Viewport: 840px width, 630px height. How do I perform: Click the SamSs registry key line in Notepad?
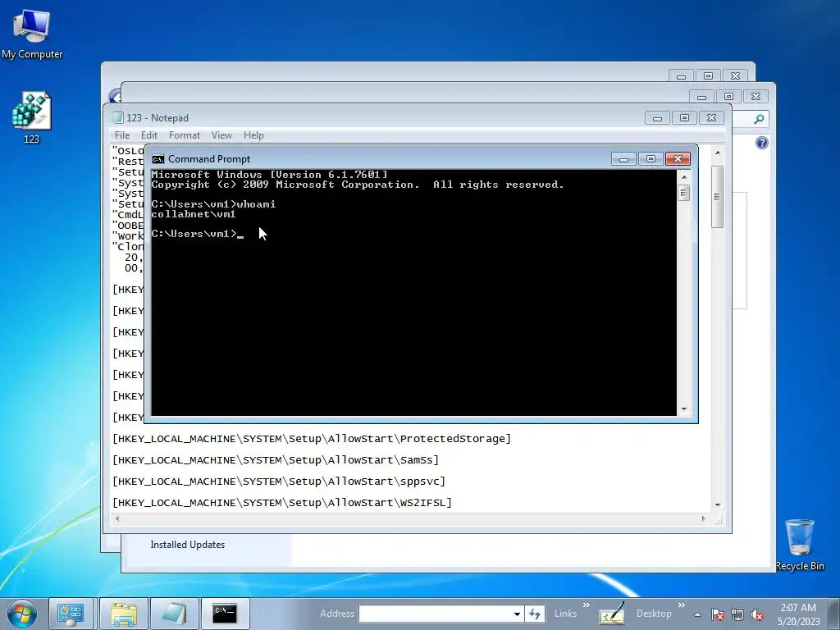click(x=276, y=460)
